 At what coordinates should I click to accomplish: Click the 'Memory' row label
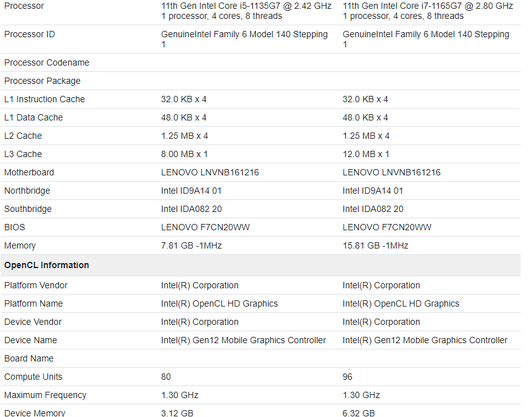pos(20,246)
